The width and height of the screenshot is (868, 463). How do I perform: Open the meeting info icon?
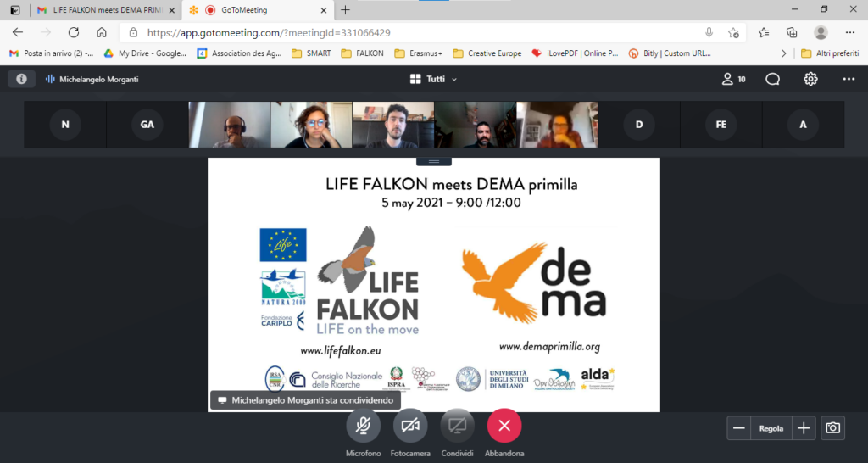[21, 79]
